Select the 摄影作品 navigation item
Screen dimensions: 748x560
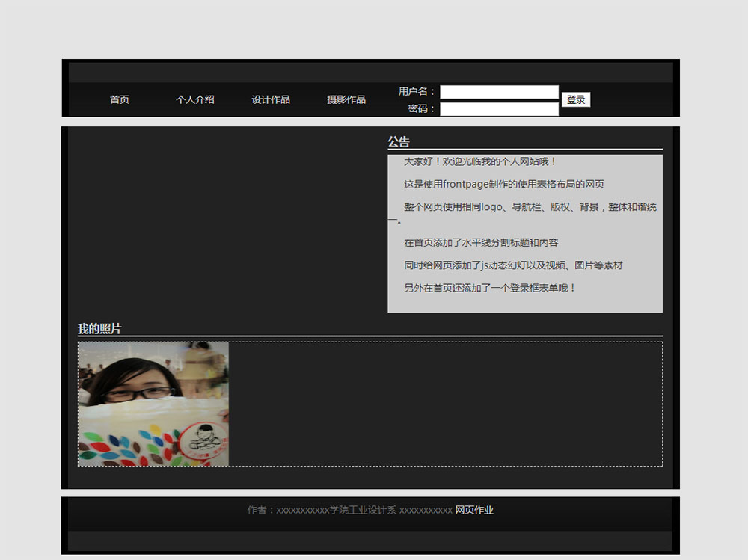point(346,99)
